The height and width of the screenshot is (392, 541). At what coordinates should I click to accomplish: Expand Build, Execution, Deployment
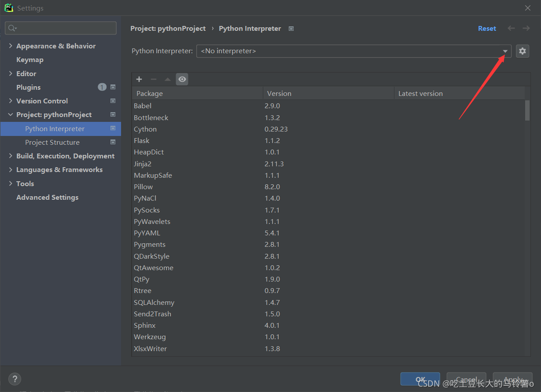coord(10,156)
